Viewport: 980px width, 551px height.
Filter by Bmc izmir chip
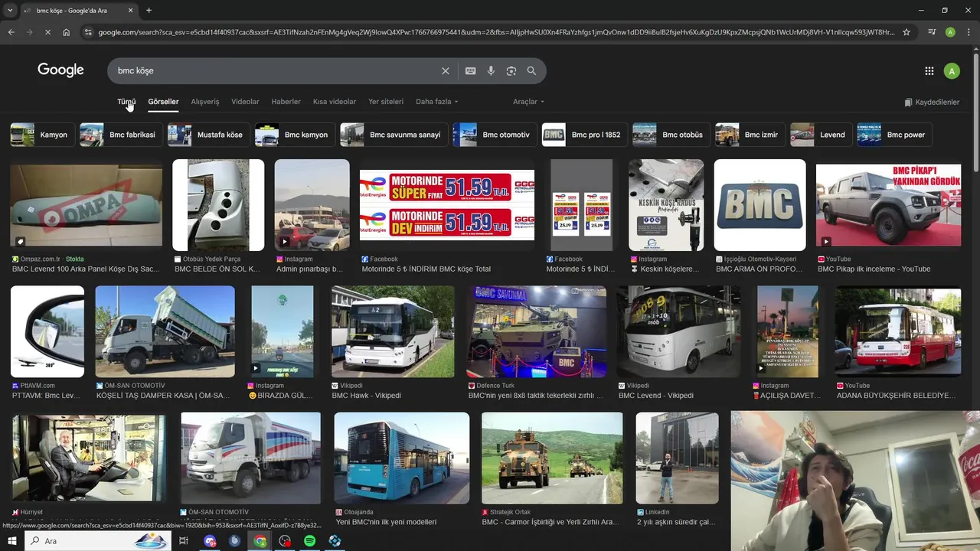(x=750, y=135)
